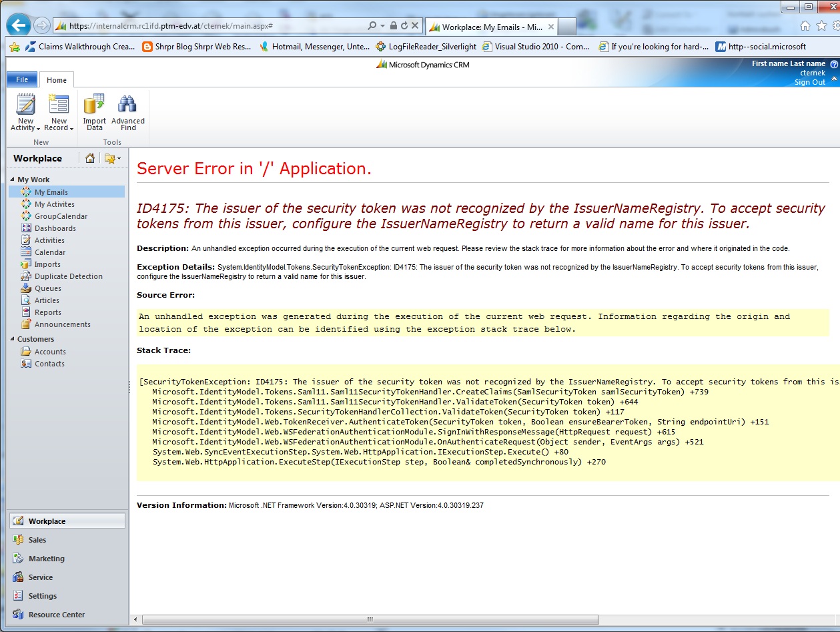Image resolution: width=840 pixels, height=632 pixels.
Task: Click the Calendar icon in sidebar
Action: click(x=26, y=252)
